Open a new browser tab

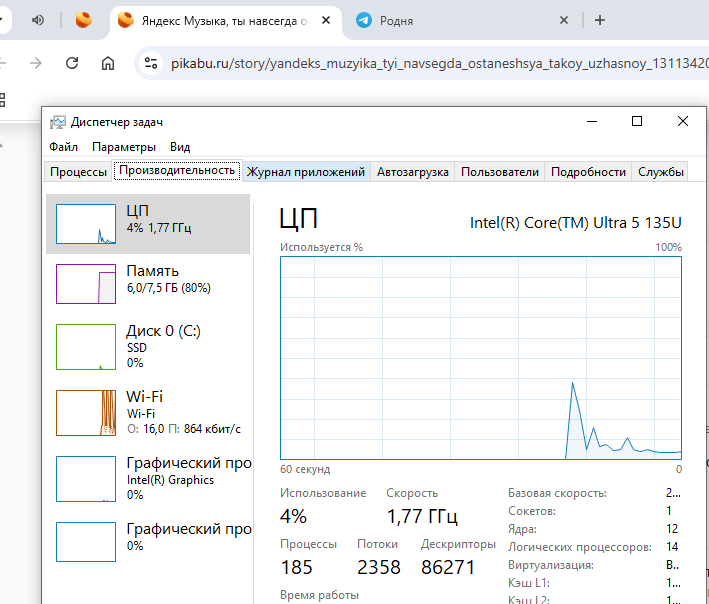tap(600, 20)
